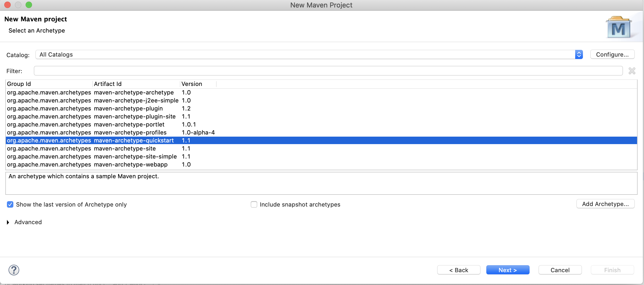Click inside the Filter text field
This screenshot has width=644, height=285.
point(328,71)
